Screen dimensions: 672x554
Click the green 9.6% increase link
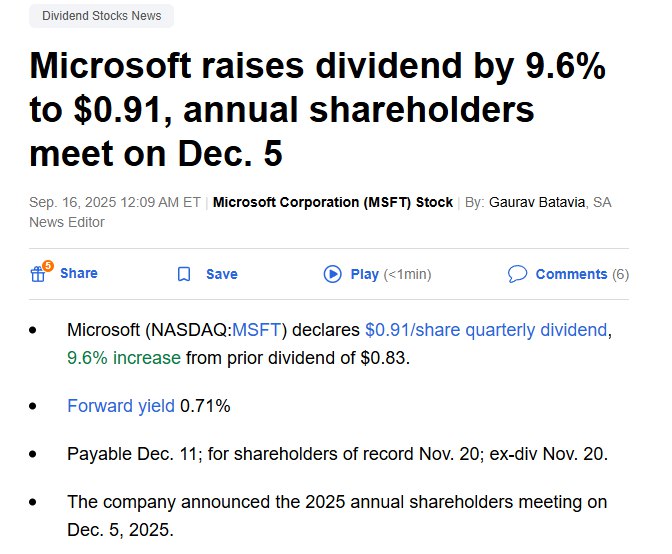124,357
